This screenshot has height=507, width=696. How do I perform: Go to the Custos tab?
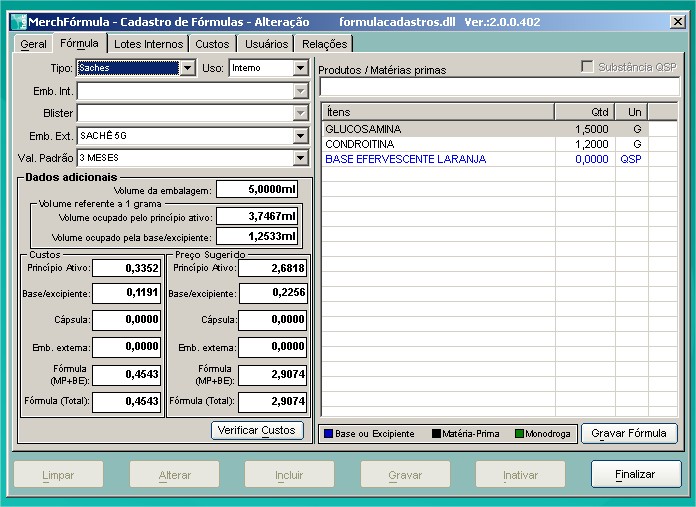pyautogui.click(x=212, y=44)
